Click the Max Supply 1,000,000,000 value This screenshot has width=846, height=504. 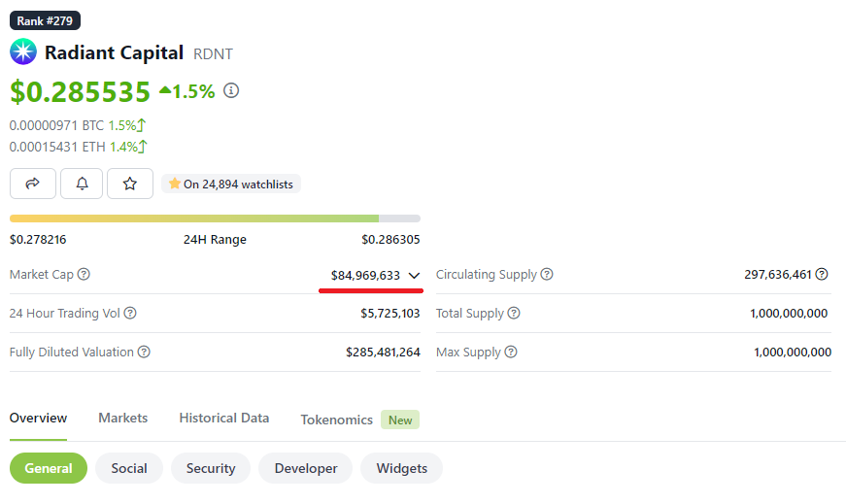793,352
